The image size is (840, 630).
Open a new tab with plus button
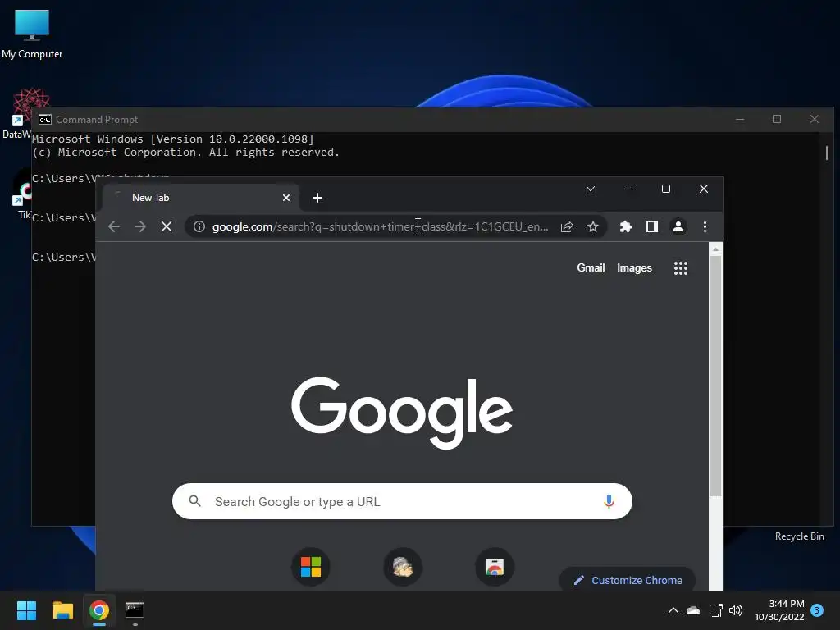click(x=317, y=198)
